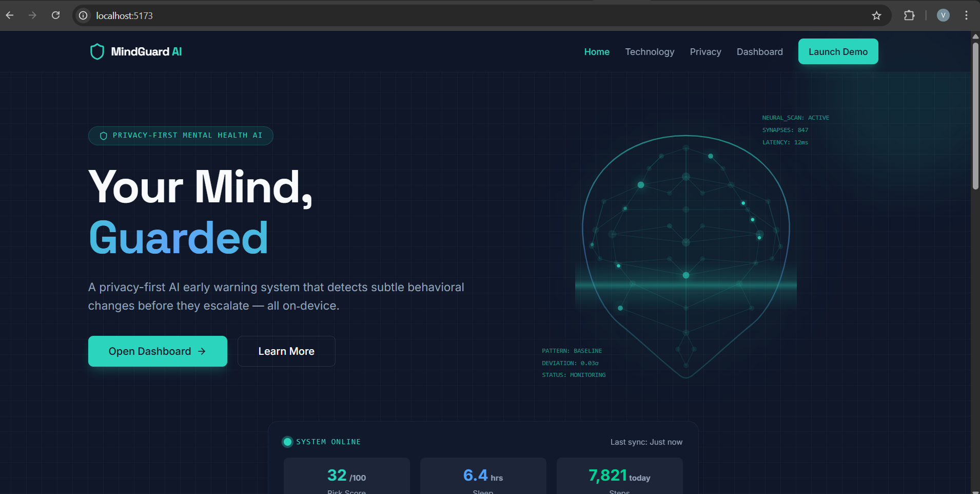Click the 'SYSTEM ONLINE' status label

click(x=328, y=442)
